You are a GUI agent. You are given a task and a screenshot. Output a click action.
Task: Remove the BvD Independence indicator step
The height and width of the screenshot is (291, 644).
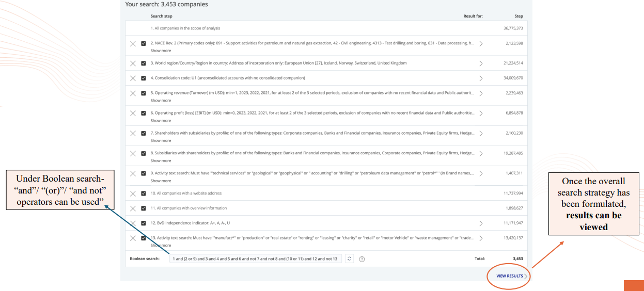133,223
